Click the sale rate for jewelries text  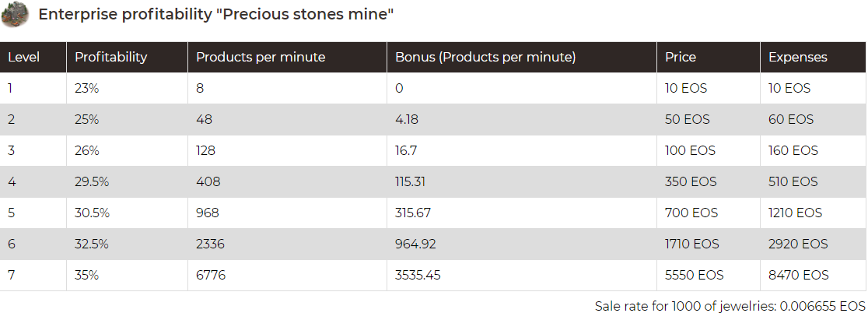coord(730,305)
